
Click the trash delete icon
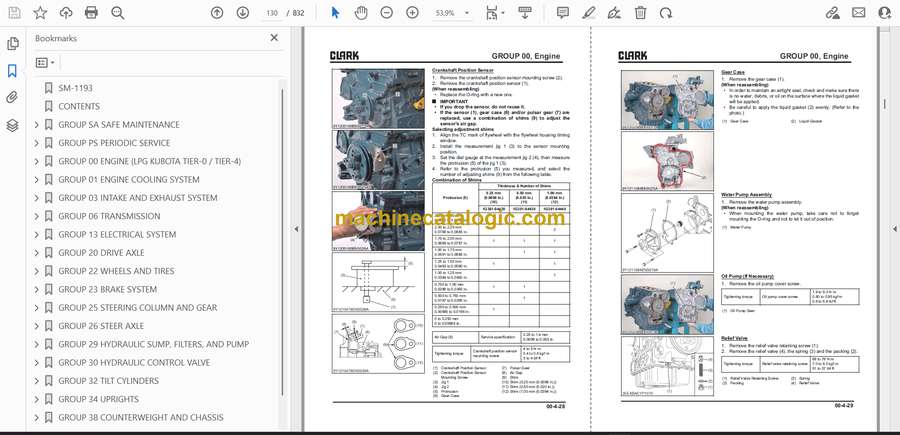coord(641,13)
